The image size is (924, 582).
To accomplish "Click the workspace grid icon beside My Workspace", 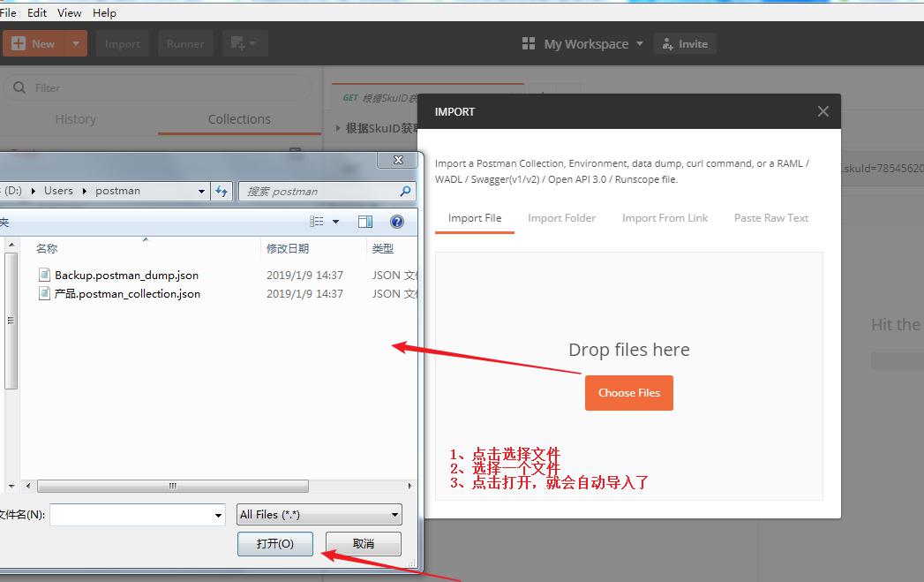I will [x=529, y=44].
